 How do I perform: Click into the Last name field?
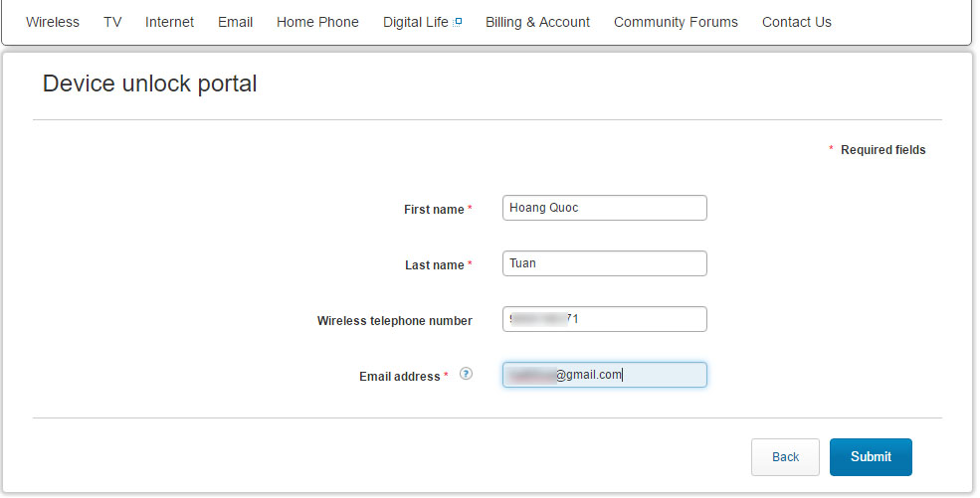pyautogui.click(x=604, y=263)
